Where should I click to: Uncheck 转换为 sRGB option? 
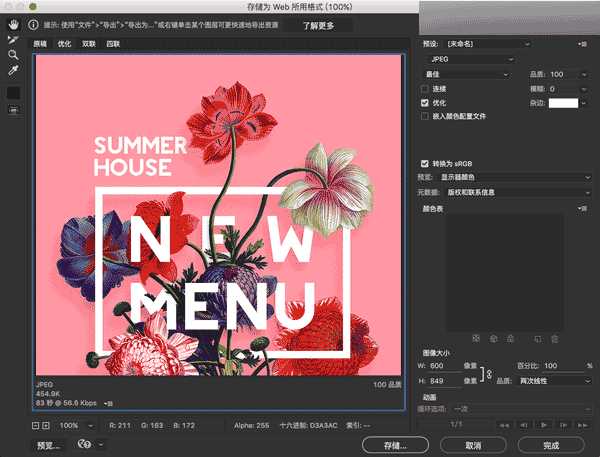[425, 163]
